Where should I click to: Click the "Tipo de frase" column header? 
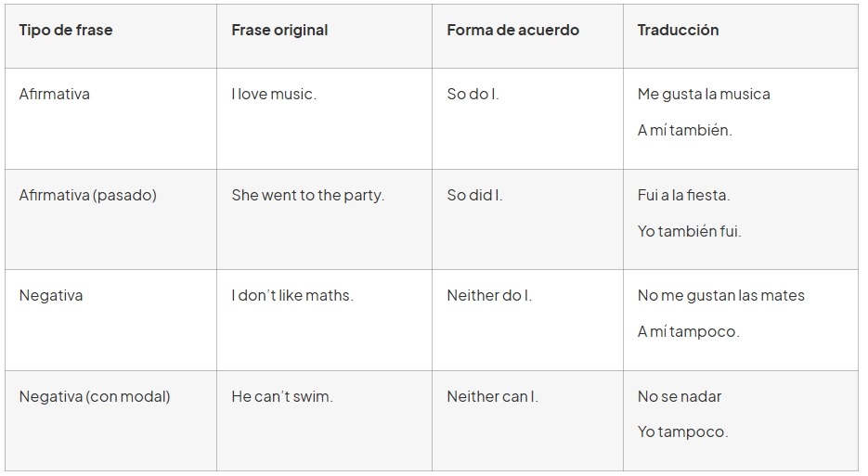point(66,30)
